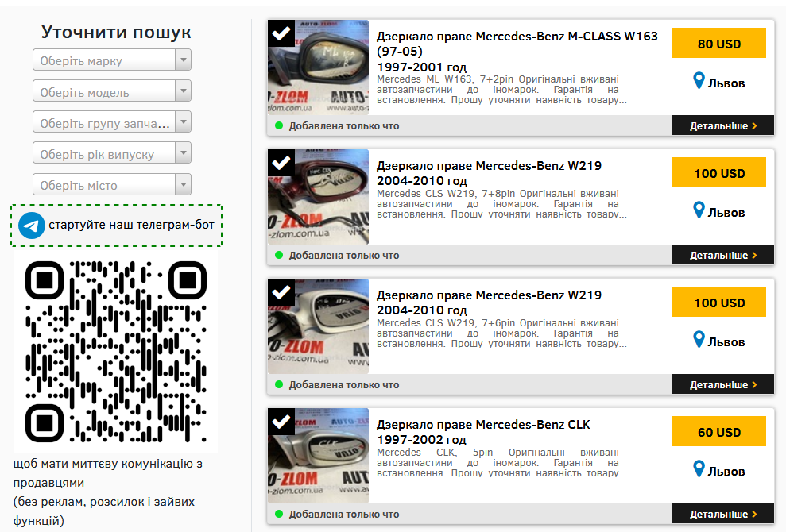Click the '1997-2002 год' text

421,440
